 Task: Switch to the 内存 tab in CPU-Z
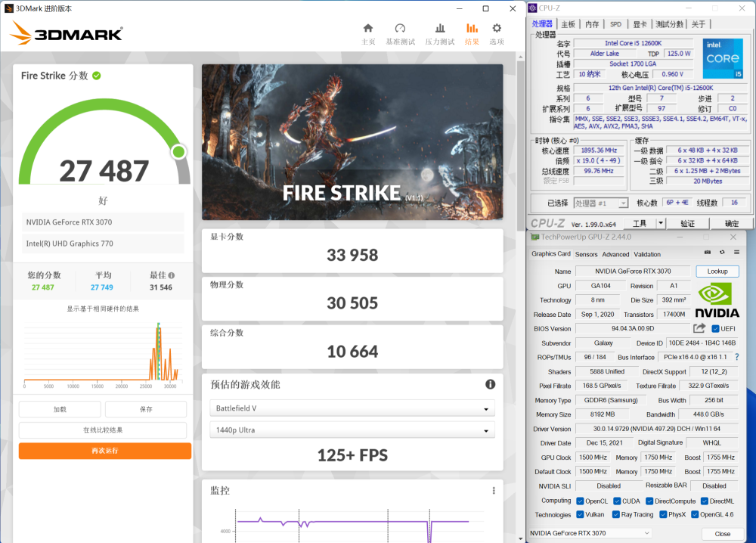592,24
